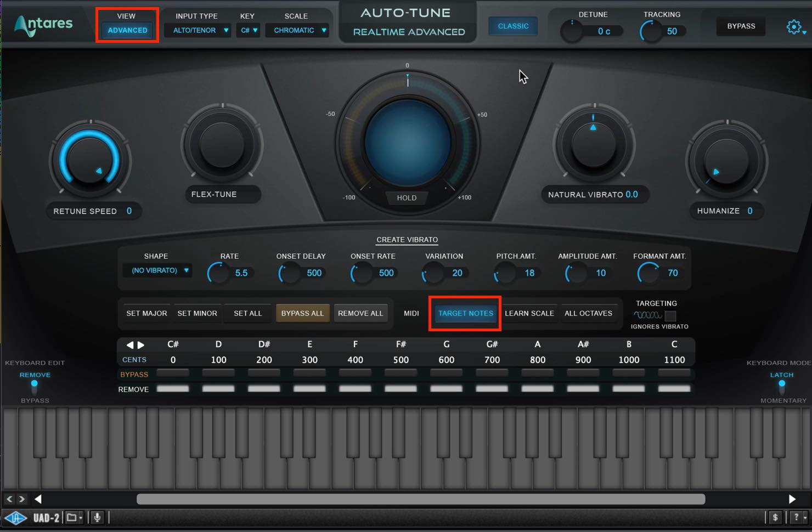
Task: Shift note columns left with the left triangle
Action: [130, 345]
